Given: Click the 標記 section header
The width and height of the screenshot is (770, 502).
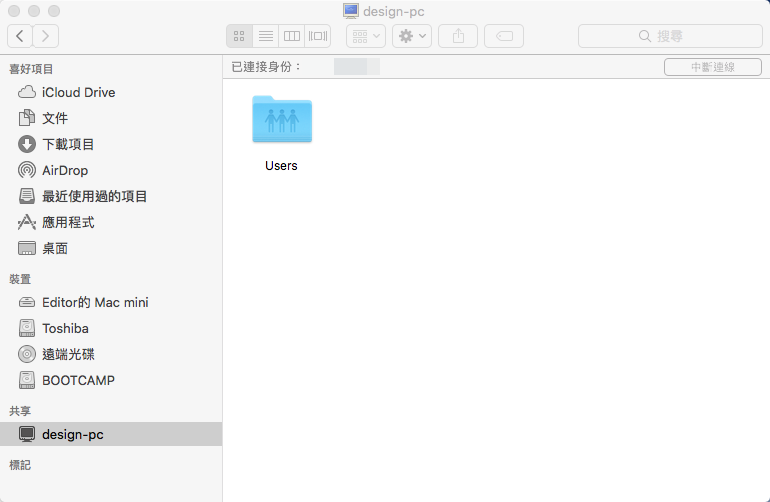Looking at the screenshot, I should coord(20,465).
